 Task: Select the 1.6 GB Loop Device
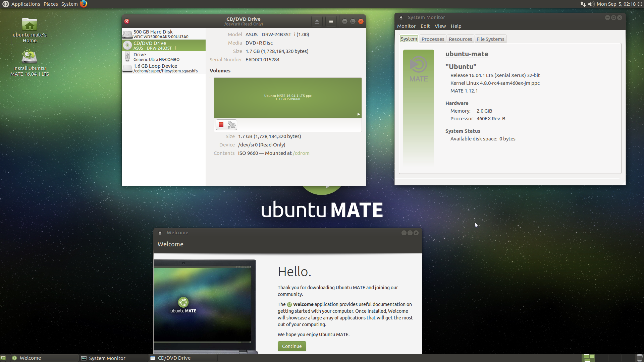point(164,68)
